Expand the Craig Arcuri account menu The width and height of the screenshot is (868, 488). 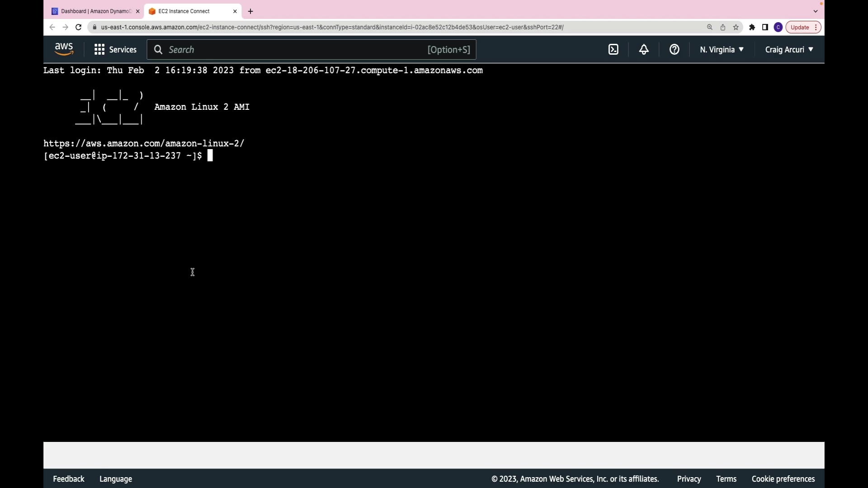(x=789, y=50)
